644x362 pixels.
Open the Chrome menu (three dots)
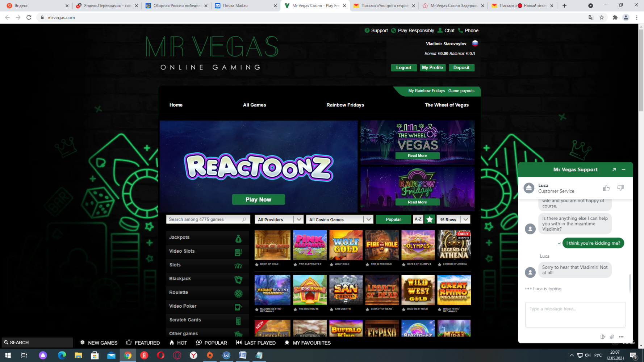637,17
